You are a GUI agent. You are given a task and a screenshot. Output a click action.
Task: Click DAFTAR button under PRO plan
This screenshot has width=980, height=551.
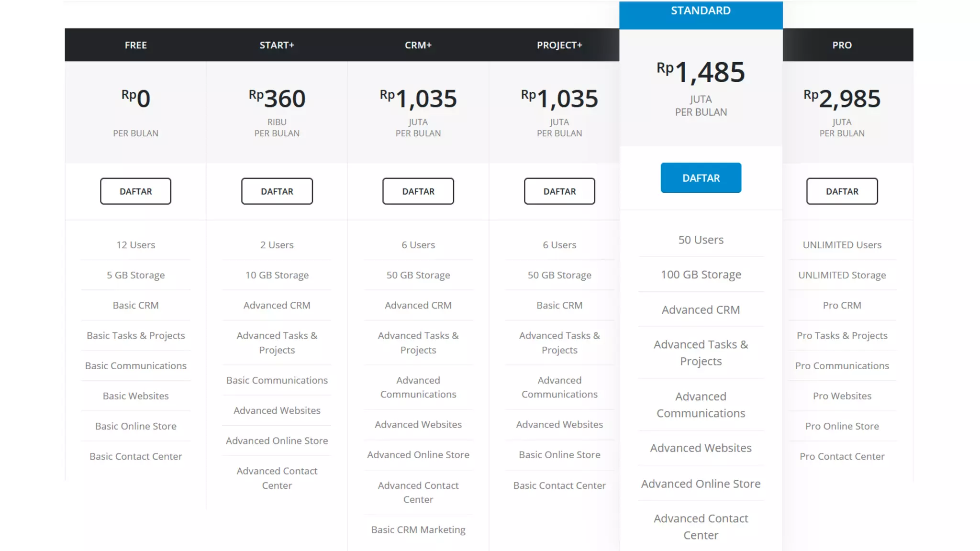point(842,191)
